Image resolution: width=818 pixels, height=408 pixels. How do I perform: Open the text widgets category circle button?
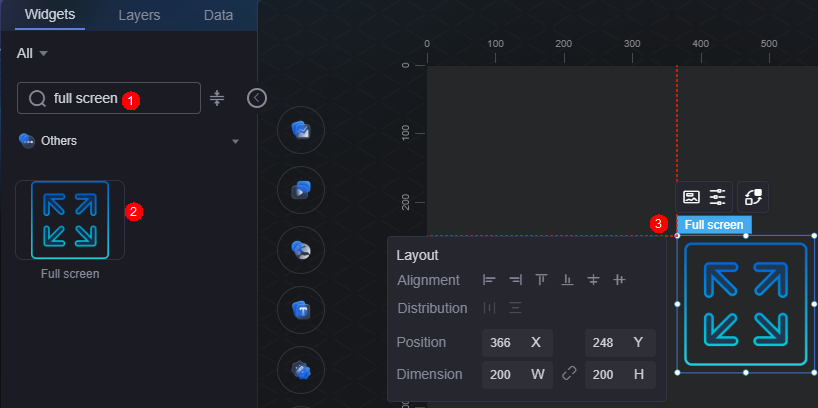(x=301, y=310)
